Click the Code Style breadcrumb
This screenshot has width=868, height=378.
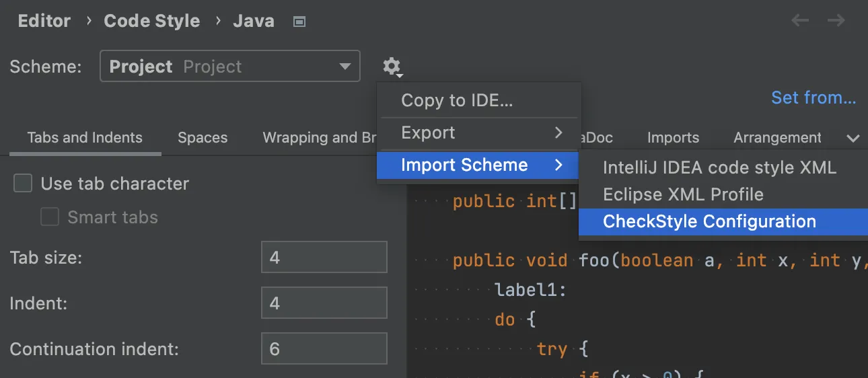[x=151, y=21]
